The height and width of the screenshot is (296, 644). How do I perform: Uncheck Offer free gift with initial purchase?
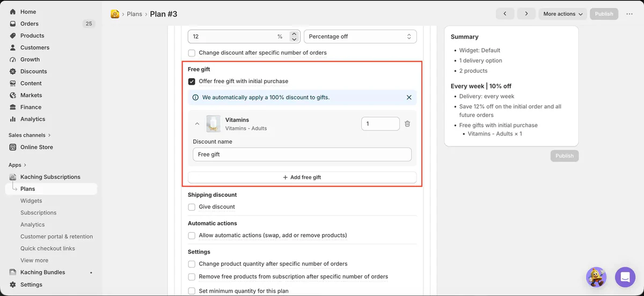[192, 82]
